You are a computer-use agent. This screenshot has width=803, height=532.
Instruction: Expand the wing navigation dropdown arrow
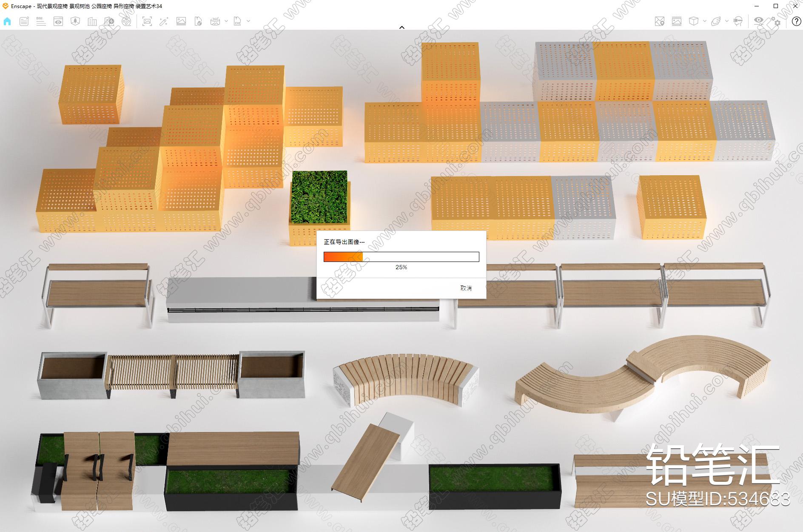click(x=727, y=21)
